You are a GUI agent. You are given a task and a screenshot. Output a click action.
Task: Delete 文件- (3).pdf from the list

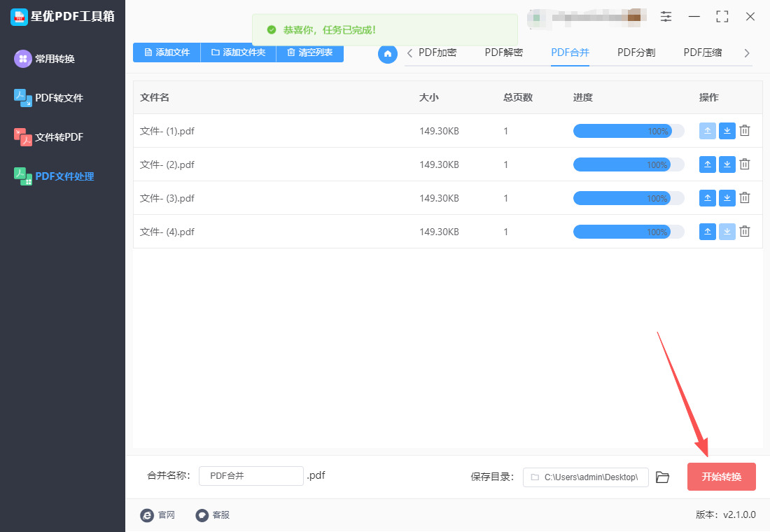[745, 198]
